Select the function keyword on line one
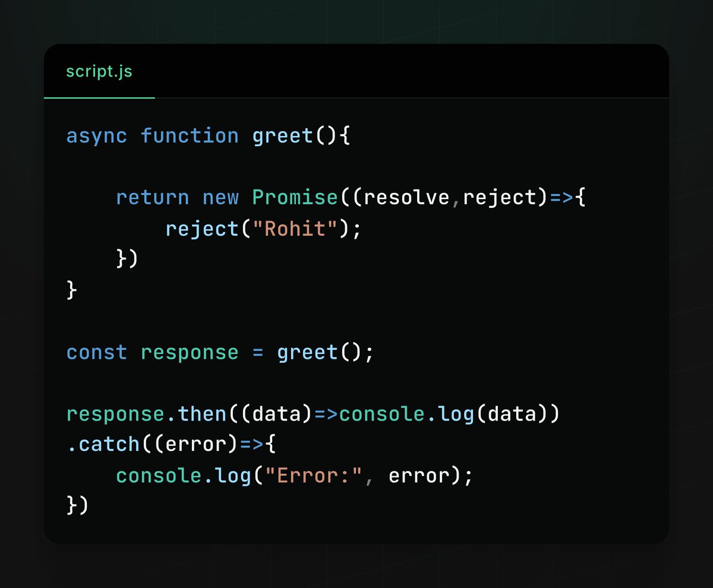 pyautogui.click(x=189, y=135)
